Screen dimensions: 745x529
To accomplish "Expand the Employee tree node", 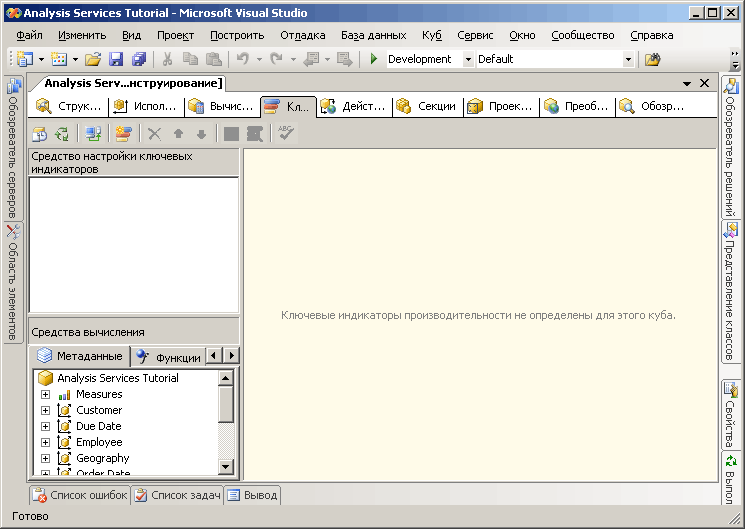I will [46, 442].
